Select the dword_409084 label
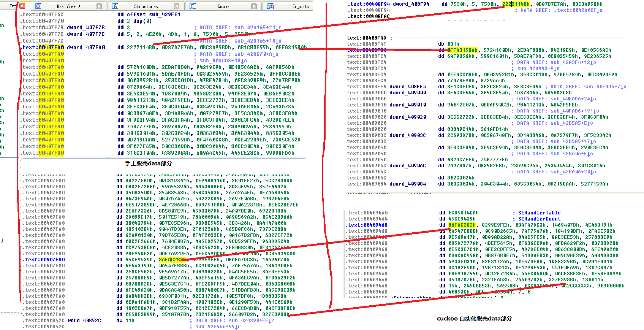Viewport: 644px width, 330px height. (408, 184)
